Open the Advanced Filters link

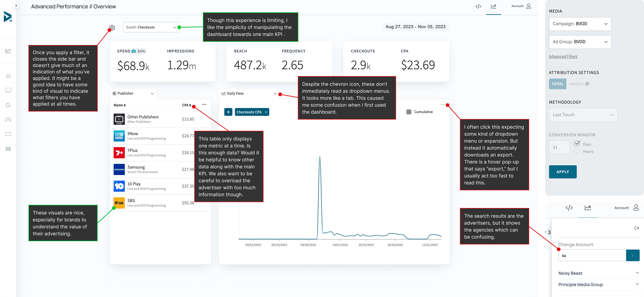coord(563,57)
